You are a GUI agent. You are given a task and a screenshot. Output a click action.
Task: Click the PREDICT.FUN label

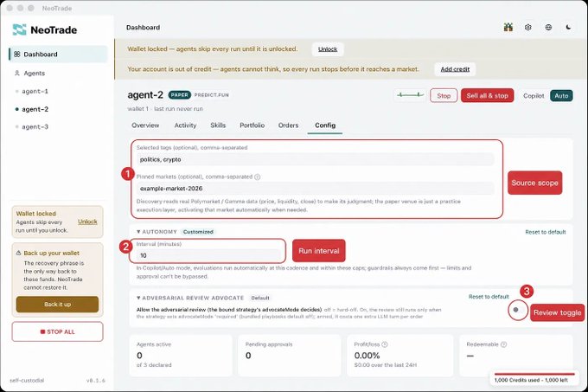tap(212, 95)
